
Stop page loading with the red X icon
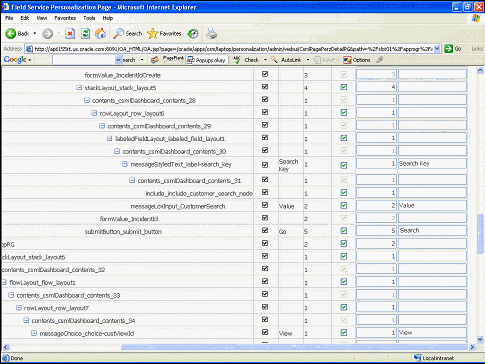(70, 33)
